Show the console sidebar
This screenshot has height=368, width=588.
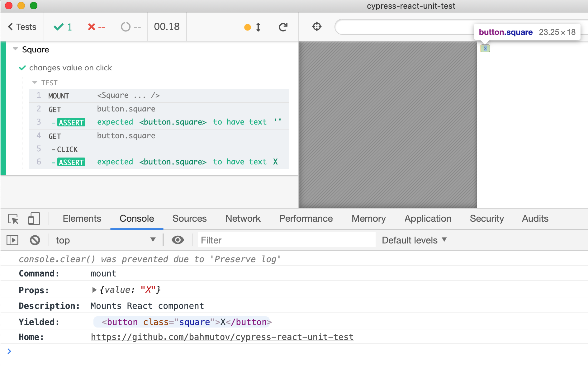pos(12,240)
